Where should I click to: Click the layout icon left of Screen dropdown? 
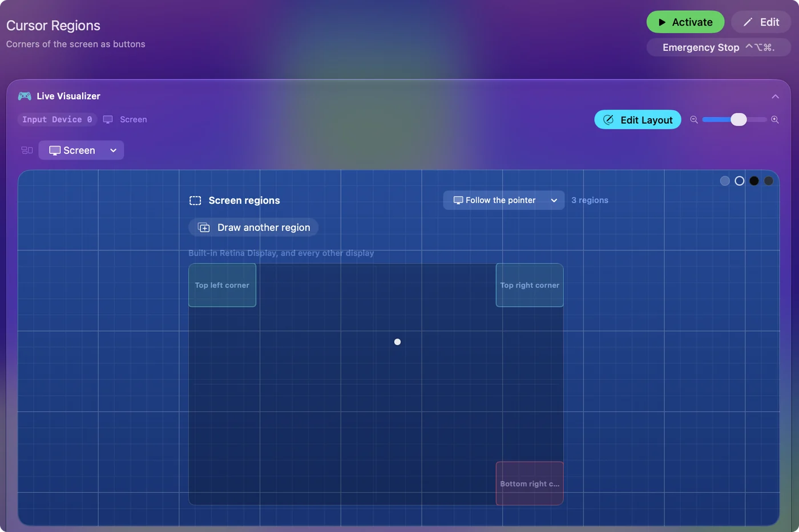click(x=27, y=151)
